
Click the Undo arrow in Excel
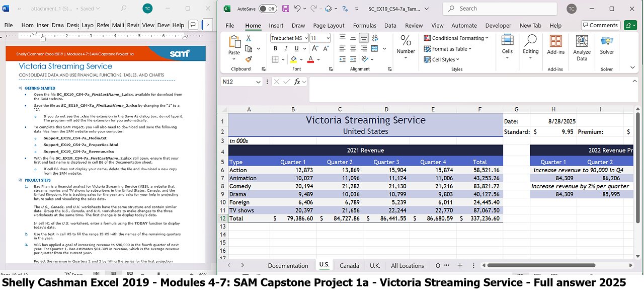point(297,9)
